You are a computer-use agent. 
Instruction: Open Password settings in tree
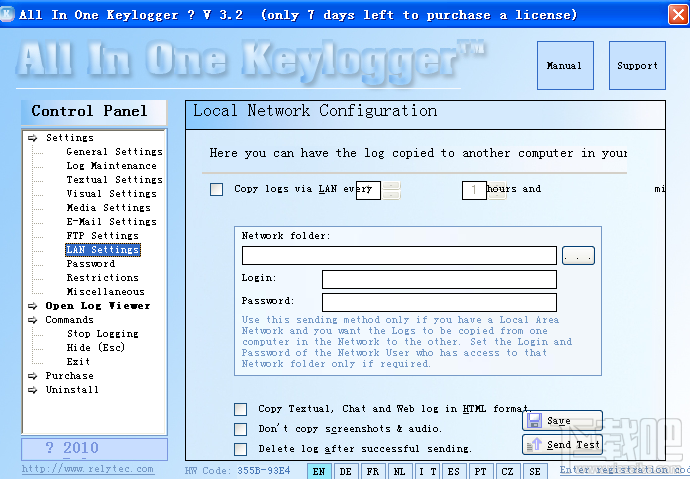91,264
